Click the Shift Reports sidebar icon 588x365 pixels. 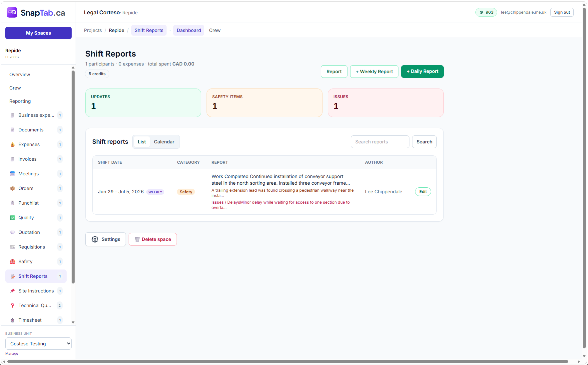tap(12, 276)
